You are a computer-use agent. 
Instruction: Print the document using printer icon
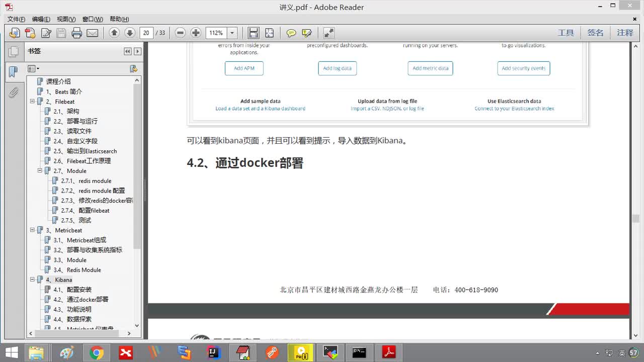tap(76, 33)
